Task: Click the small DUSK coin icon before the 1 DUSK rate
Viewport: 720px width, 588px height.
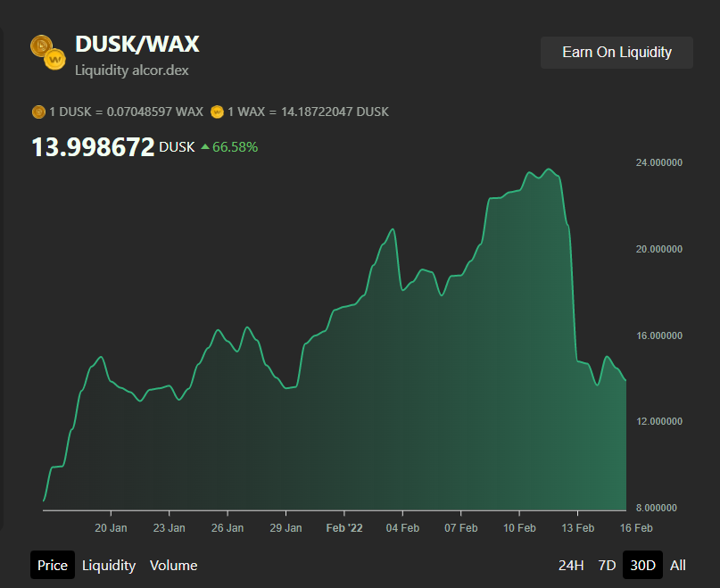Action: pos(38,112)
